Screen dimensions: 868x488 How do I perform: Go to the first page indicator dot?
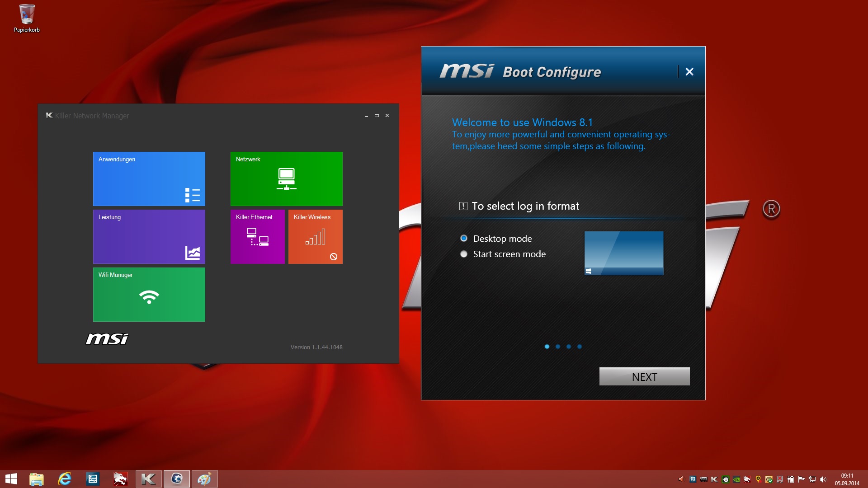pos(547,347)
